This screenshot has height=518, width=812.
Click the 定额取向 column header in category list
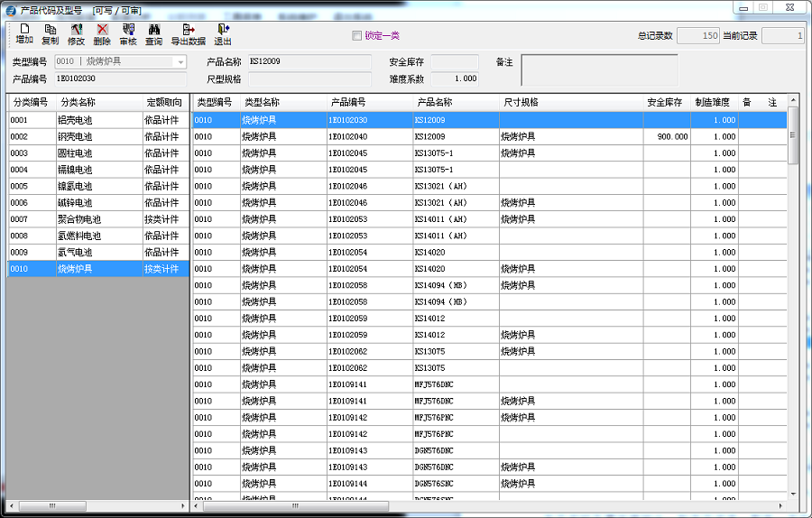coord(164,103)
